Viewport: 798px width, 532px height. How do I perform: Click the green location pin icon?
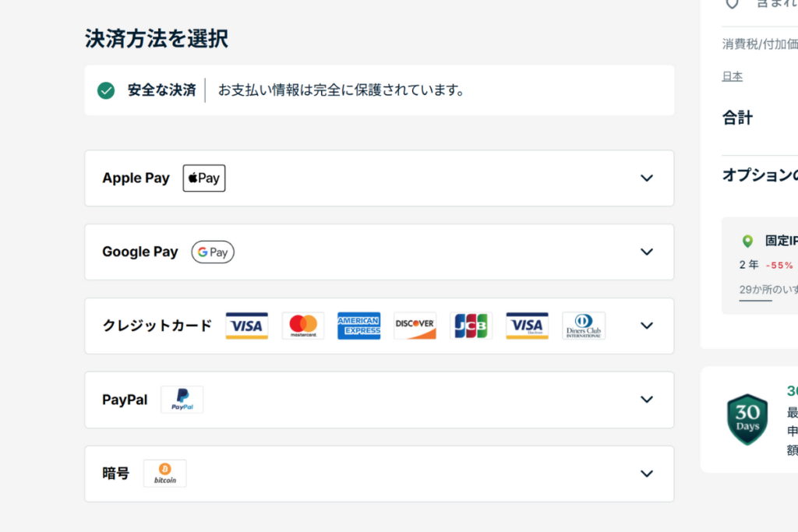(748, 241)
